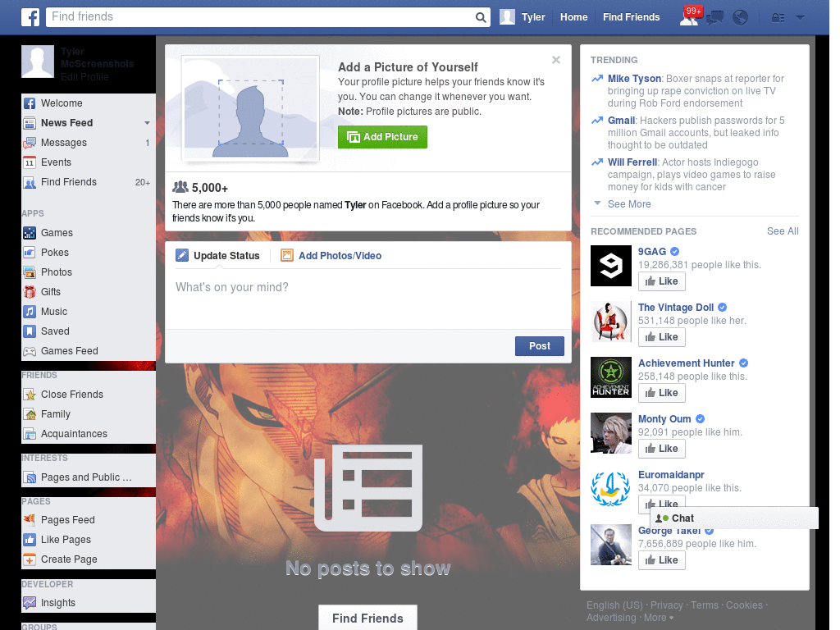Open friend requests icon with 99+ badge
This screenshot has height=630, width=840.
[x=689, y=17]
